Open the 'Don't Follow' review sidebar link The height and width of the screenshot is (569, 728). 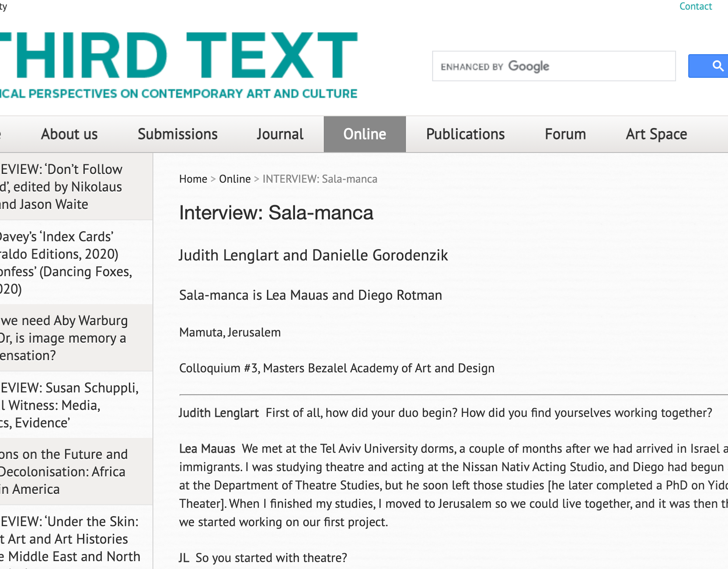pyautogui.click(x=76, y=187)
